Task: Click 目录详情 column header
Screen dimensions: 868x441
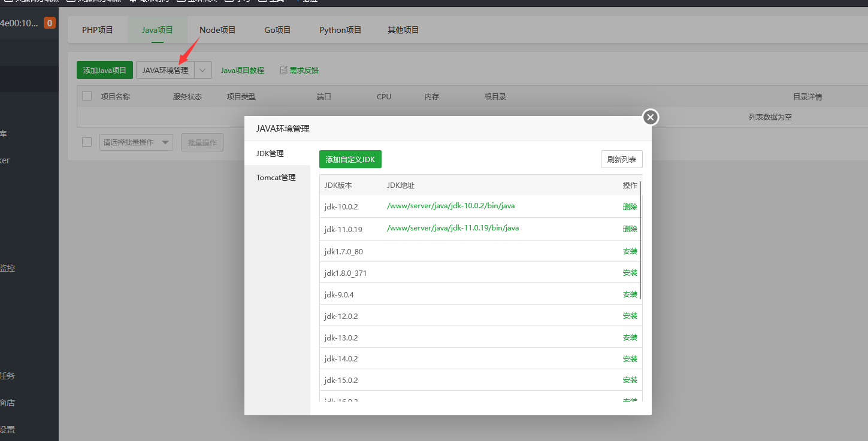Action: [807, 96]
